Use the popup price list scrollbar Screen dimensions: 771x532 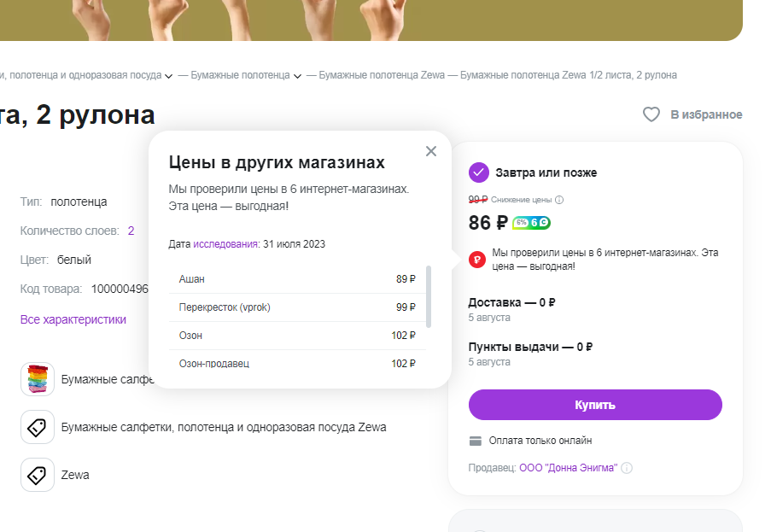click(x=429, y=296)
